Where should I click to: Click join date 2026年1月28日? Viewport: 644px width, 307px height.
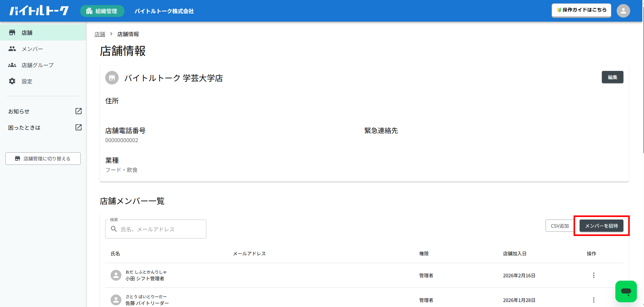tap(519, 300)
